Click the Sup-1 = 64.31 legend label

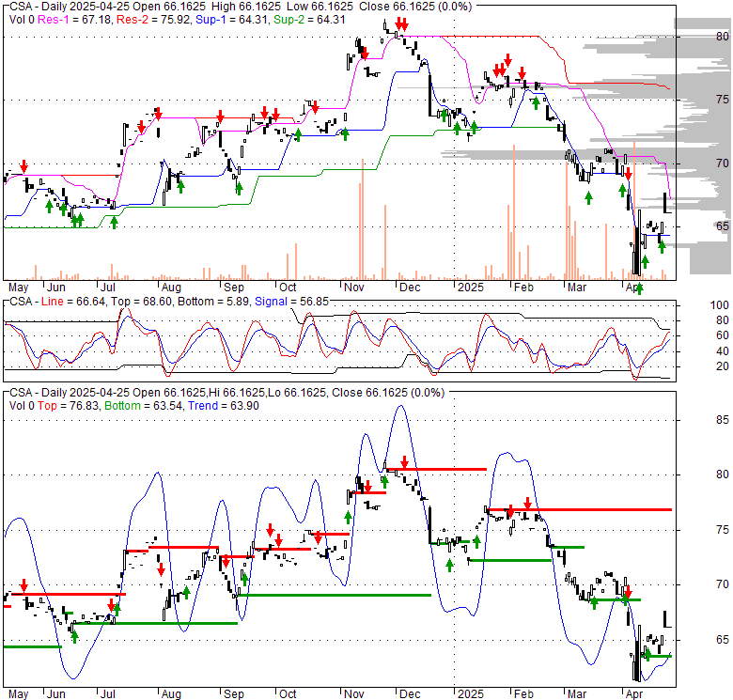pos(232,20)
